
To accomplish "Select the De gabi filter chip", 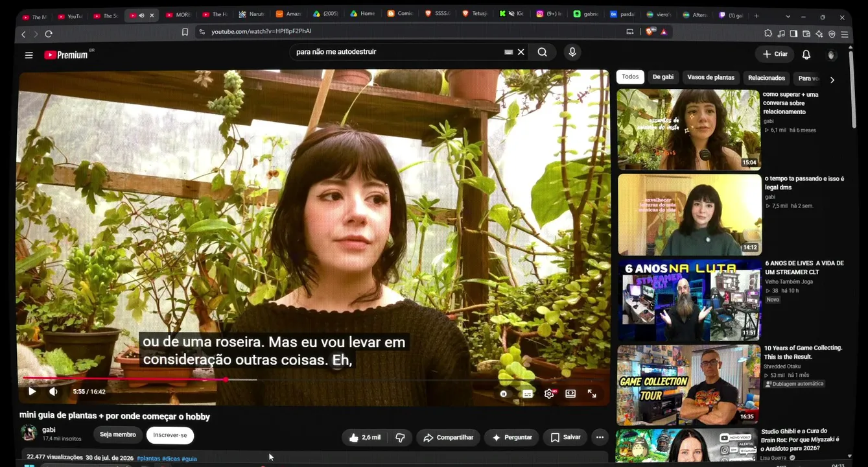I will (x=663, y=77).
